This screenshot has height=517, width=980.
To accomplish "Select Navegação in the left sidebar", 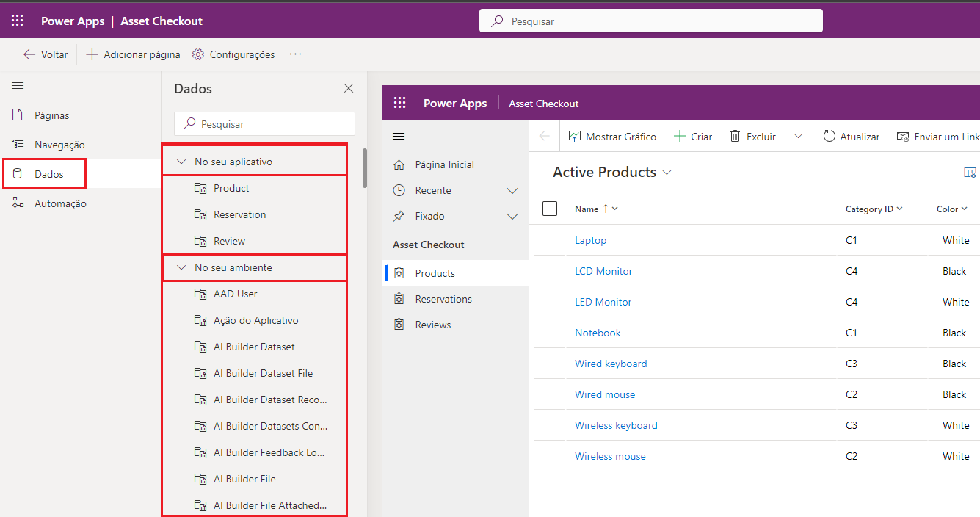I will click(59, 145).
